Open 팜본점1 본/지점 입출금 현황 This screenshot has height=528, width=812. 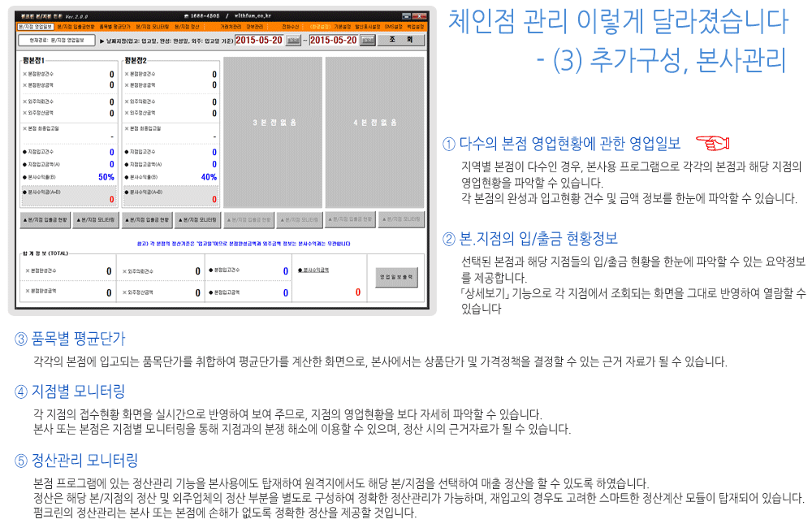pyautogui.click(x=44, y=219)
